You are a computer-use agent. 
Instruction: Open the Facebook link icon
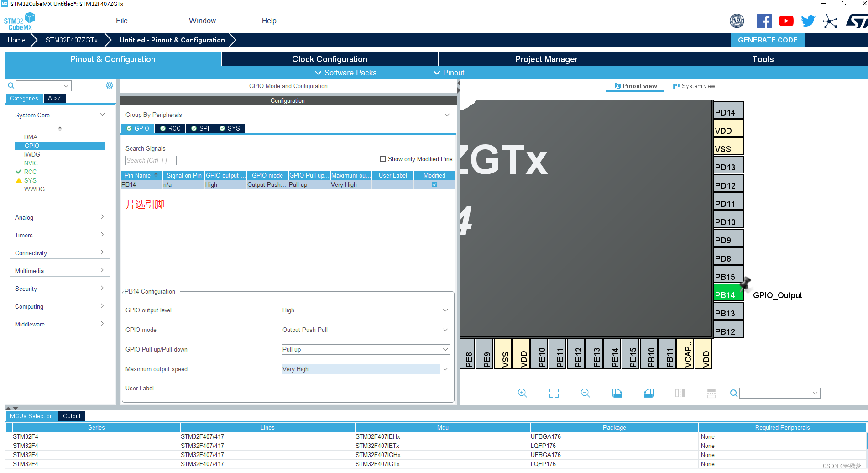coord(764,21)
